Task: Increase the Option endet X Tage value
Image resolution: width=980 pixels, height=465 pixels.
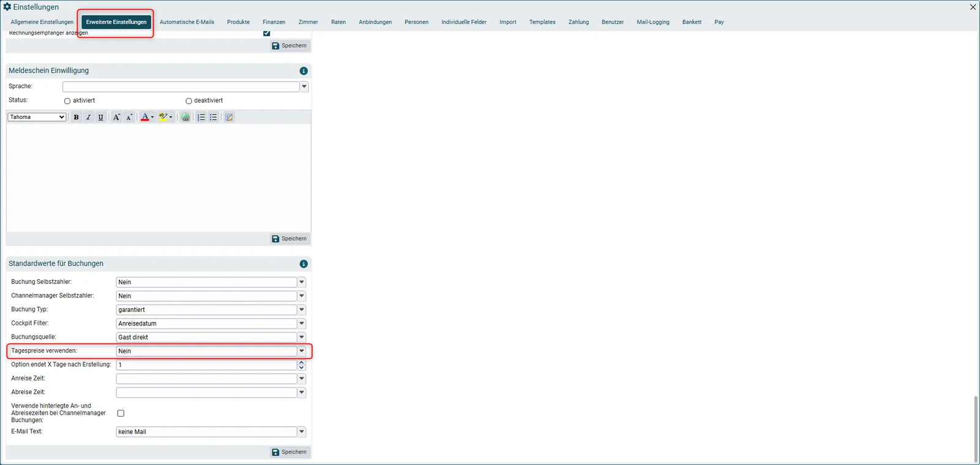Action: tap(301, 363)
